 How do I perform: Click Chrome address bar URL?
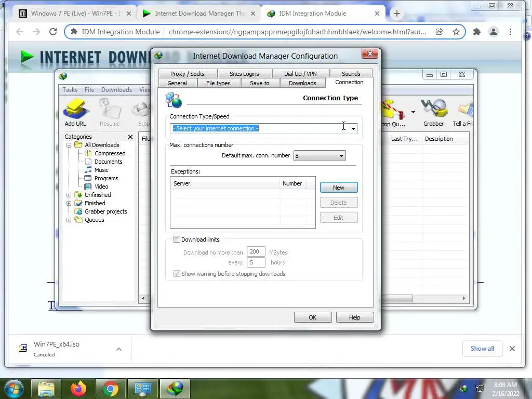click(x=297, y=32)
